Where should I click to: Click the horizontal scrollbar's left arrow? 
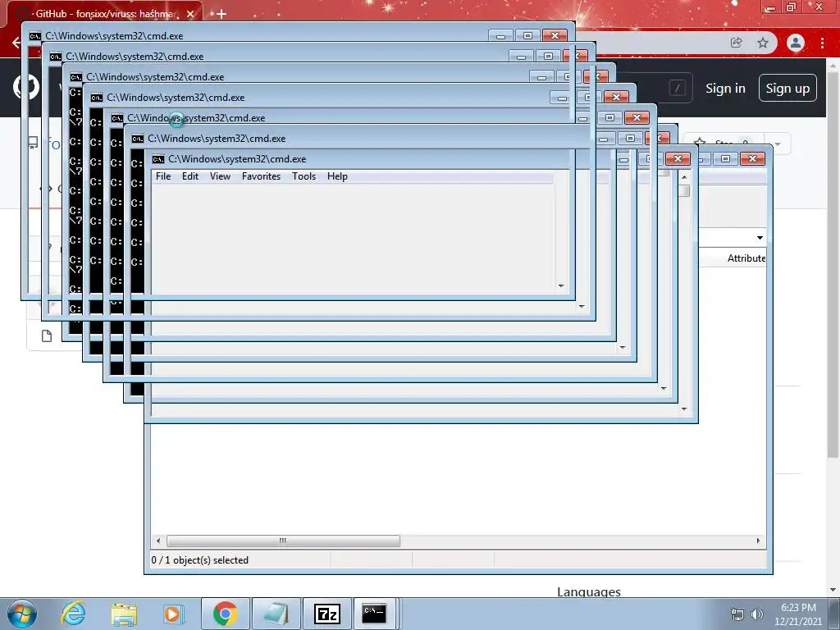tap(157, 541)
